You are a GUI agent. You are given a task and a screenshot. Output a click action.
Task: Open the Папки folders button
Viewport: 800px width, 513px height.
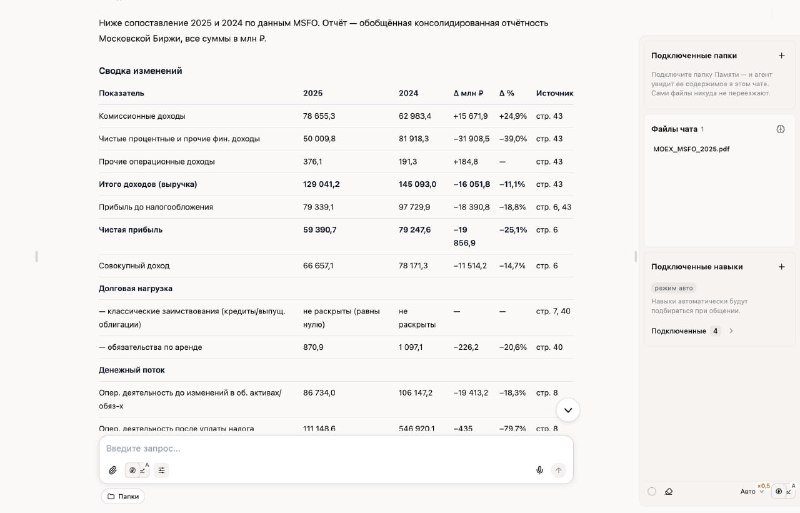click(x=123, y=496)
